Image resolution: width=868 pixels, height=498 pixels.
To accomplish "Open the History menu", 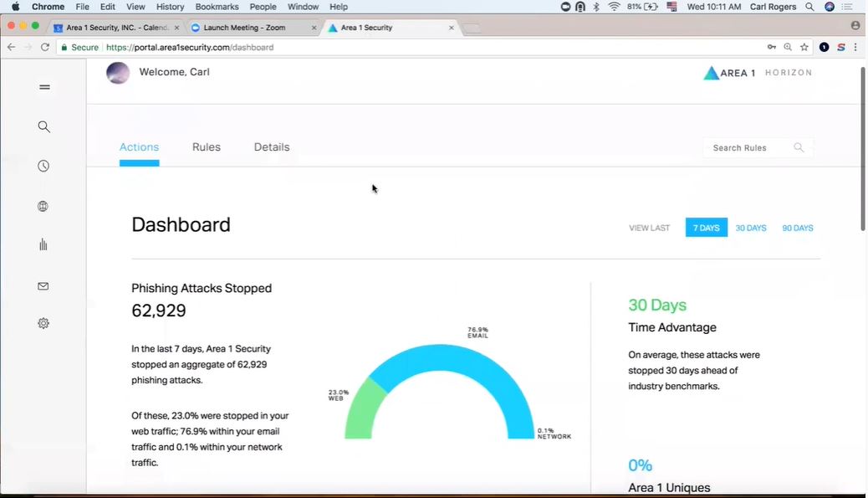I will pyautogui.click(x=170, y=7).
